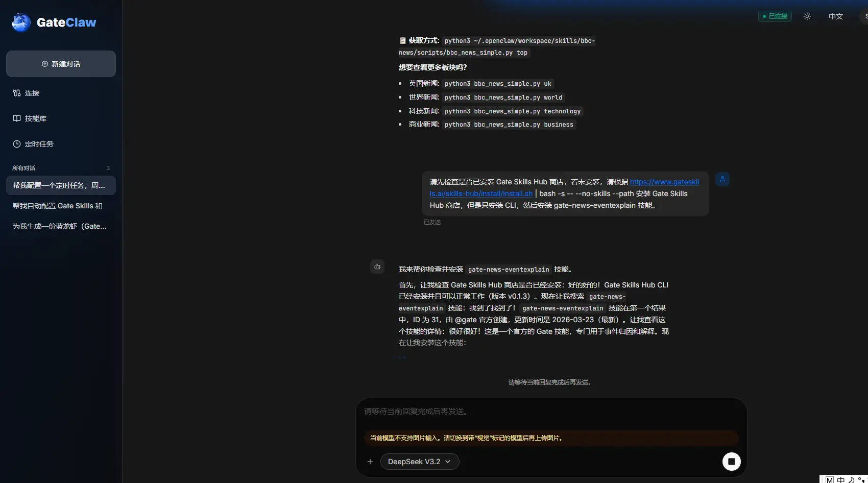Screen dimensions: 868x483
Task: Click the 世界新闻 bullet label
Action: tap(424, 97)
